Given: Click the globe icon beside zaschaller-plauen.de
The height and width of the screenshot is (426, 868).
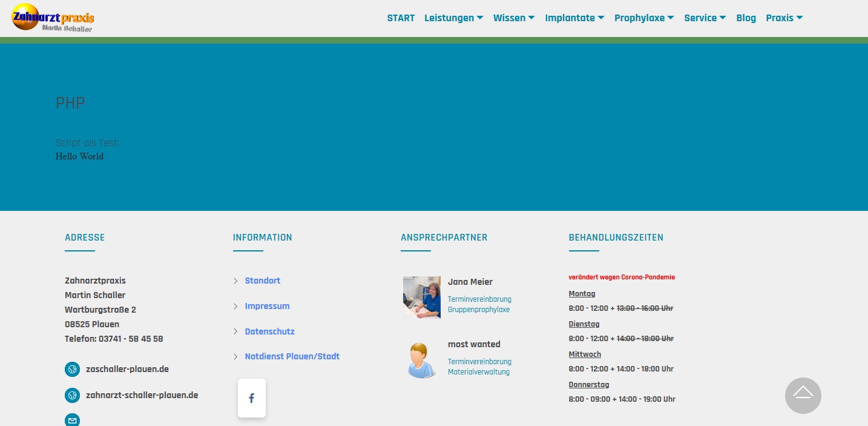Looking at the screenshot, I should 73,369.
